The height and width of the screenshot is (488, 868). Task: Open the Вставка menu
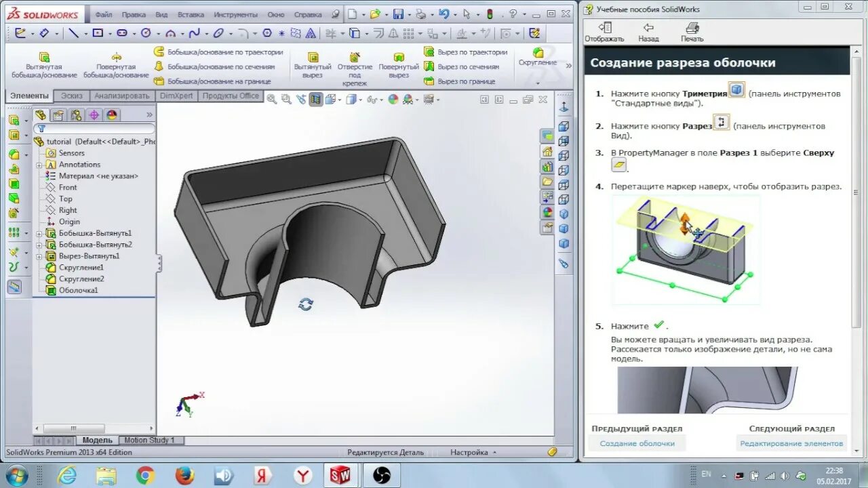point(191,14)
